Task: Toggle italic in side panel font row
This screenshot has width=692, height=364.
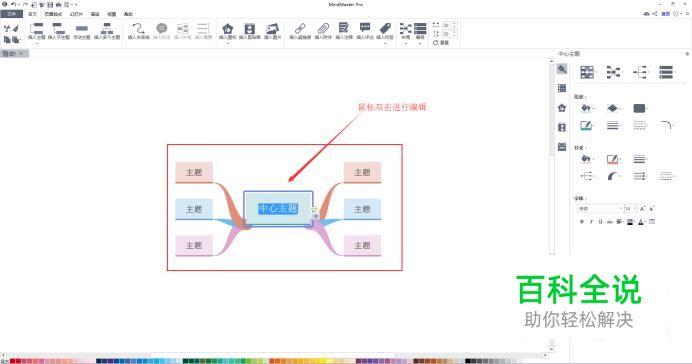Action: pos(591,221)
